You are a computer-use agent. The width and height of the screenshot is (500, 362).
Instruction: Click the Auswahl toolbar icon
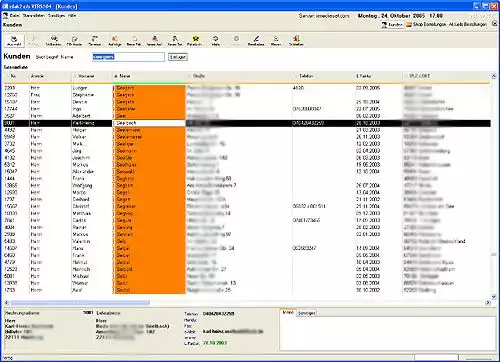(14, 40)
